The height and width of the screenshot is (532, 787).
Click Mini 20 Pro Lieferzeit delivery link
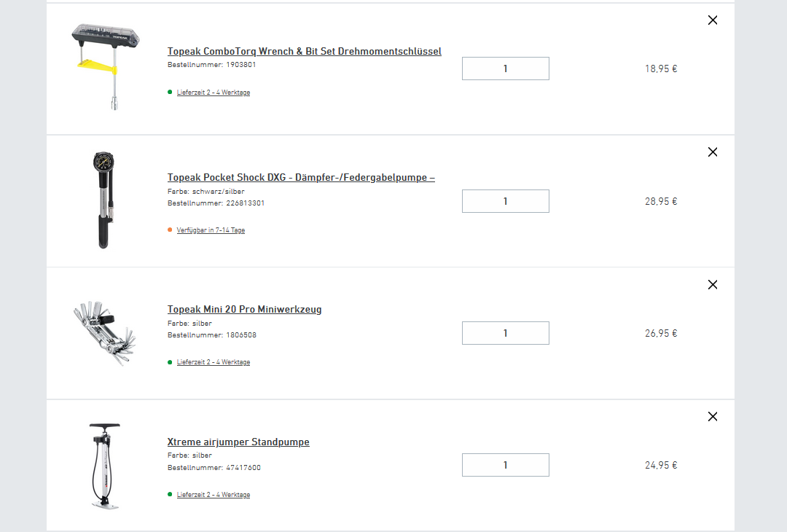(x=213, y=362)
